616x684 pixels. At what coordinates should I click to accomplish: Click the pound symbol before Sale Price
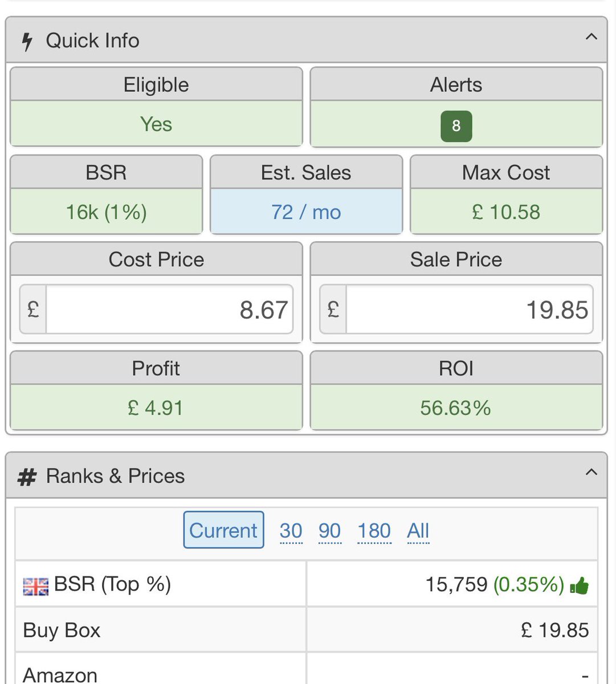[333, 310]
